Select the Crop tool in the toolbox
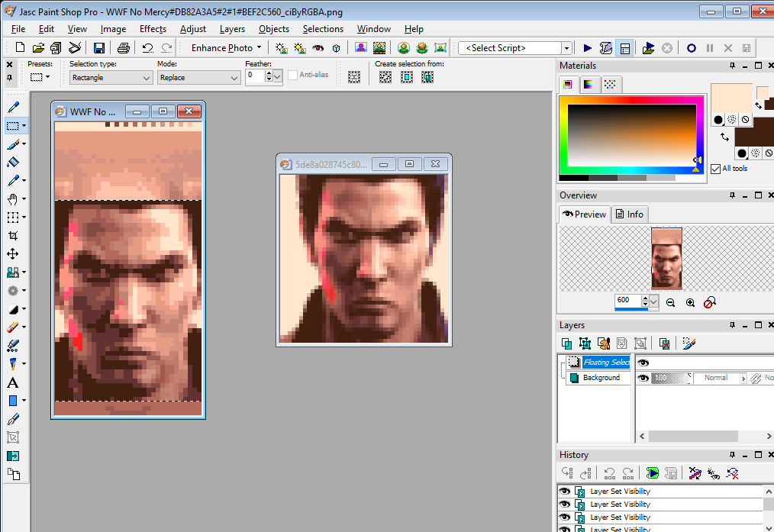This screenshot has width=774, height=532. (x=13, y=236)
